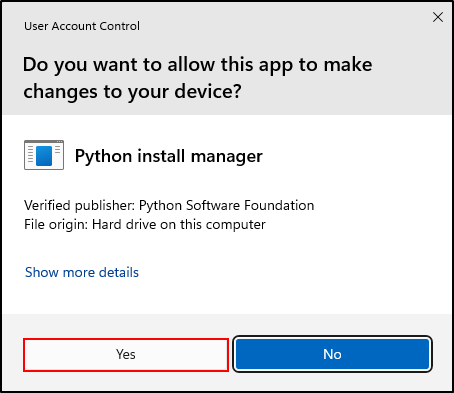Image resolution: width=454 pixels, height=393 pixels.
Task: Click the 'Do you want to allow this app' heading
Action: pos(197,78)
